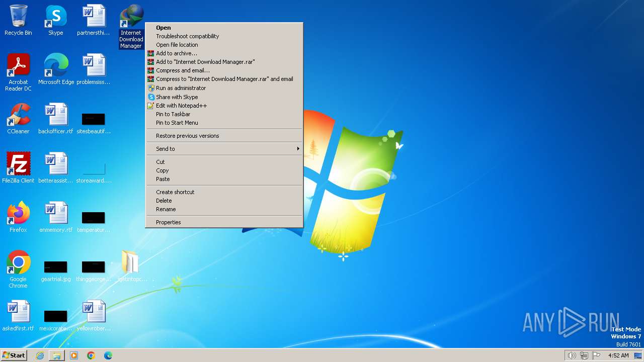Image resolution: width=644 pixels, height=362 pixels.
Task: Open the network tray icon
Action: coord(584,355)
